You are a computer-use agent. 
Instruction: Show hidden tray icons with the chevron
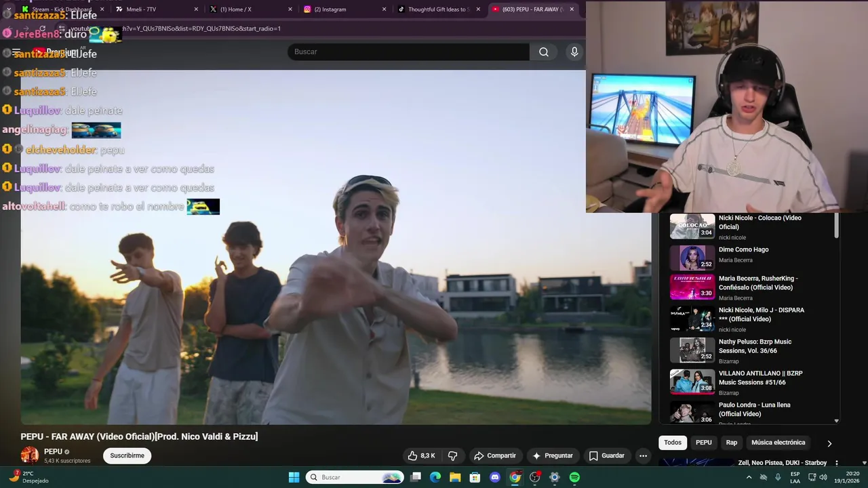749,477
